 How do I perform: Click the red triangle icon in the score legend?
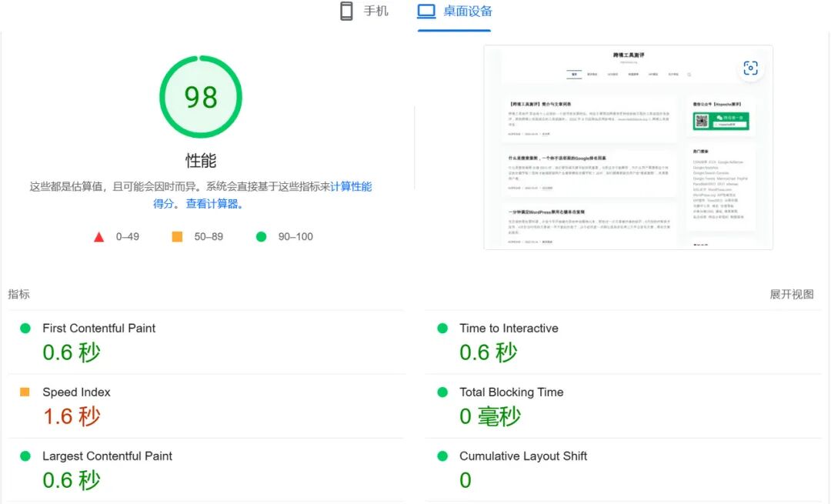[99, 237]
